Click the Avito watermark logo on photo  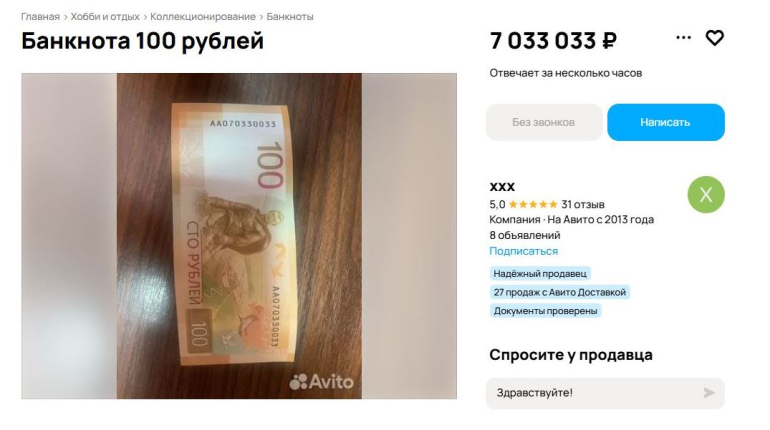click(321, 381)
